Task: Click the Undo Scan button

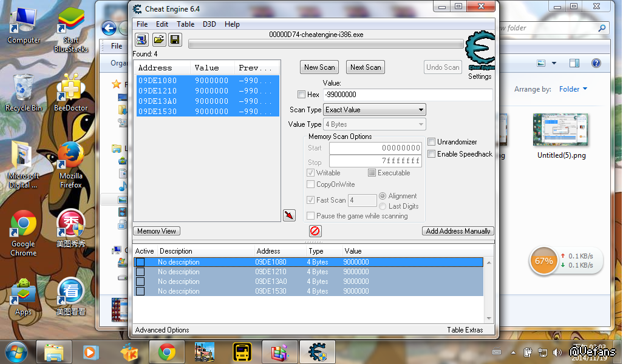Action: click(443, 67)
